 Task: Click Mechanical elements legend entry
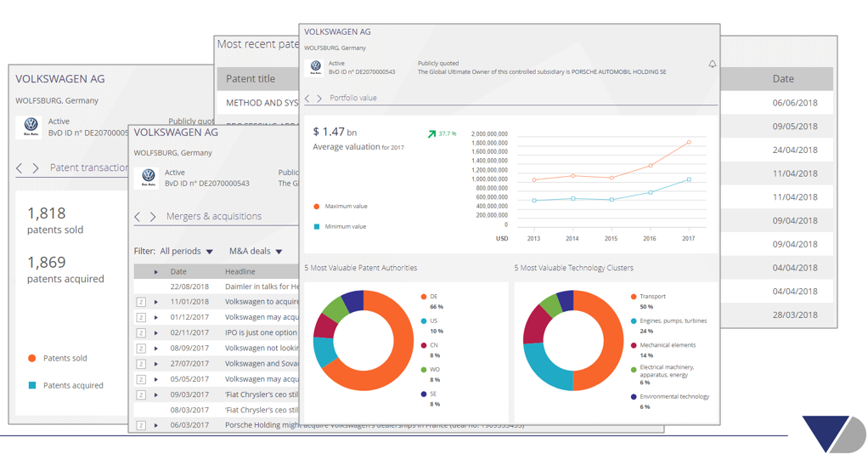[663, 349]
